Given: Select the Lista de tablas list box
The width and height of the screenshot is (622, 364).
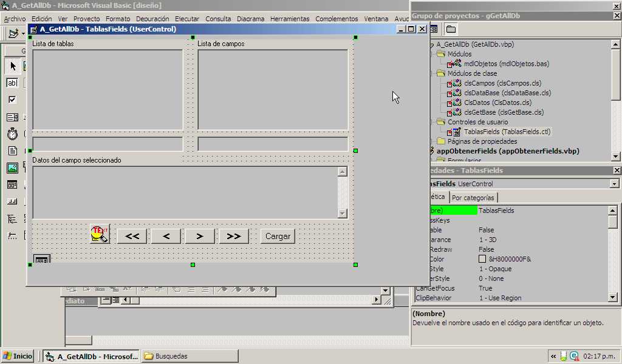Looking at the screenshot, I should 108,90.
